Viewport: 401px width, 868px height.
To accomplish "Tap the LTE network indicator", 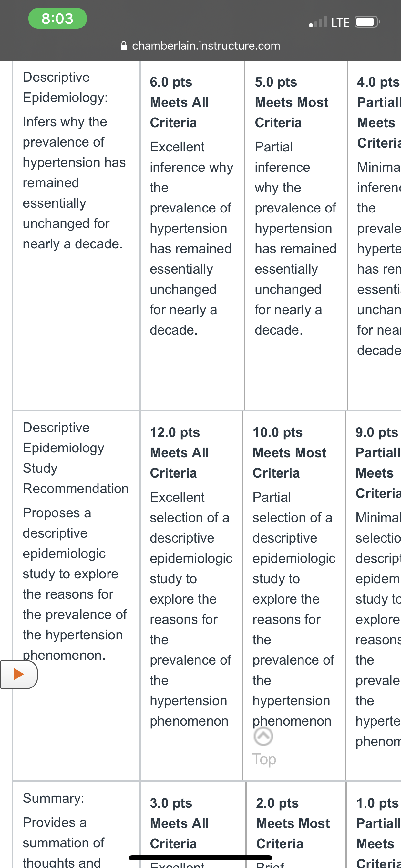I will (x=340, y=23).
